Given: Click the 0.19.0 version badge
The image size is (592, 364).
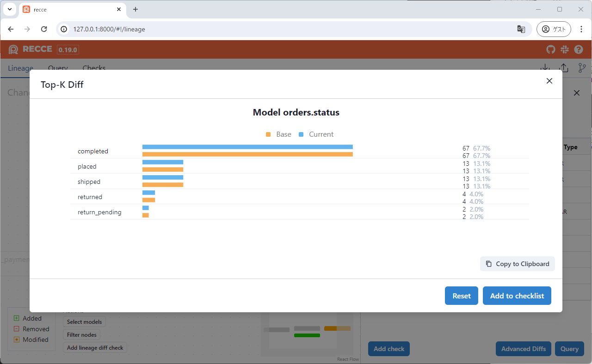Looking at the screenshot, I should point(68,50).
